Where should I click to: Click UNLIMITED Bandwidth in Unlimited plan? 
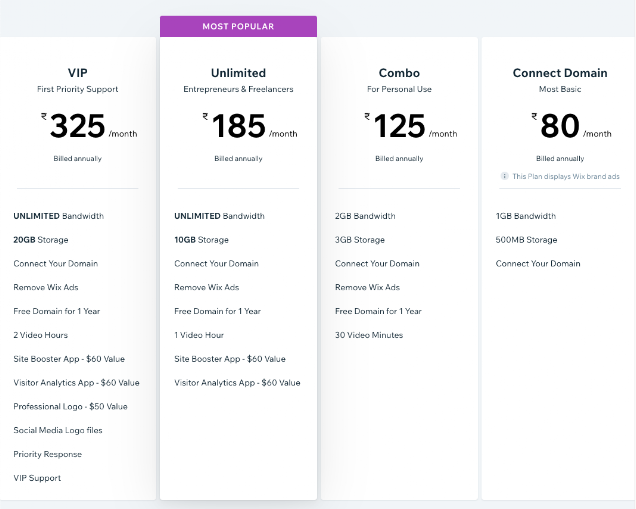coord(219,216)
